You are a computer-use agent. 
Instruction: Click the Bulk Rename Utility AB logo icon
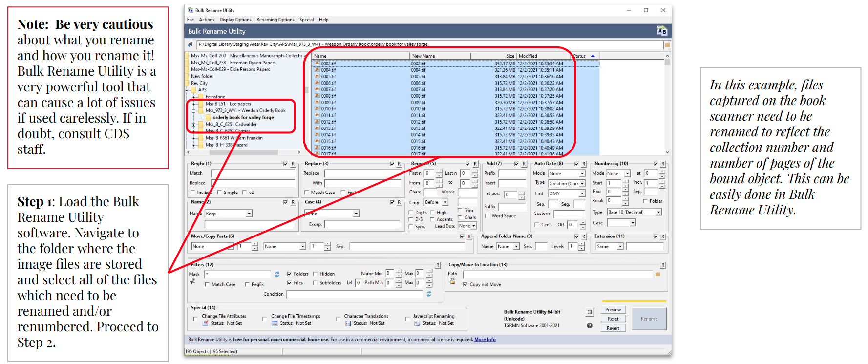pos(662,31)
